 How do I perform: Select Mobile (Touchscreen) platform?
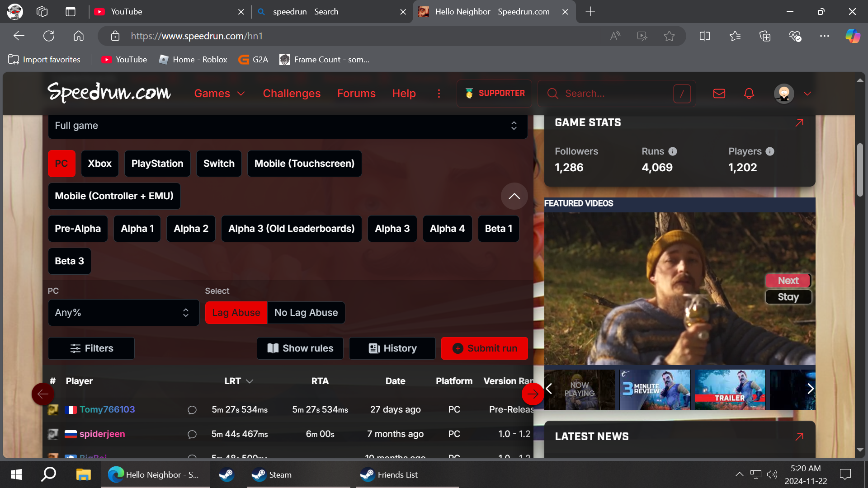click(304, 164)
